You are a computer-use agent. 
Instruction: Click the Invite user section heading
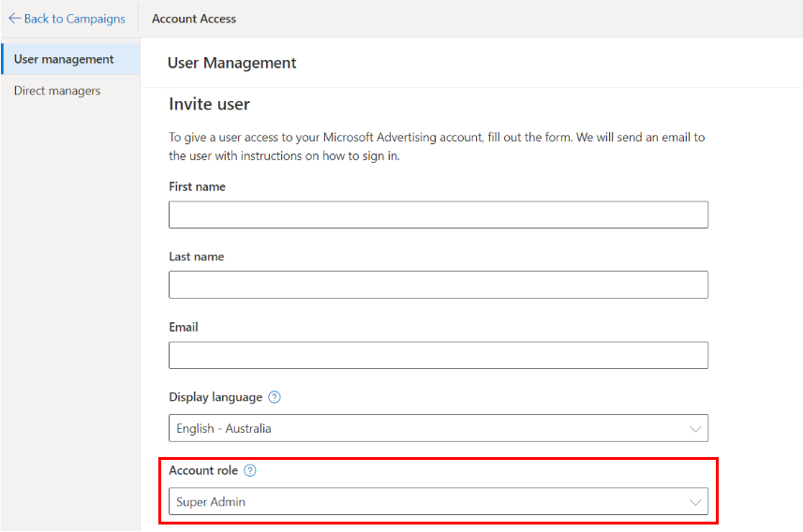[x=209, y=104]
